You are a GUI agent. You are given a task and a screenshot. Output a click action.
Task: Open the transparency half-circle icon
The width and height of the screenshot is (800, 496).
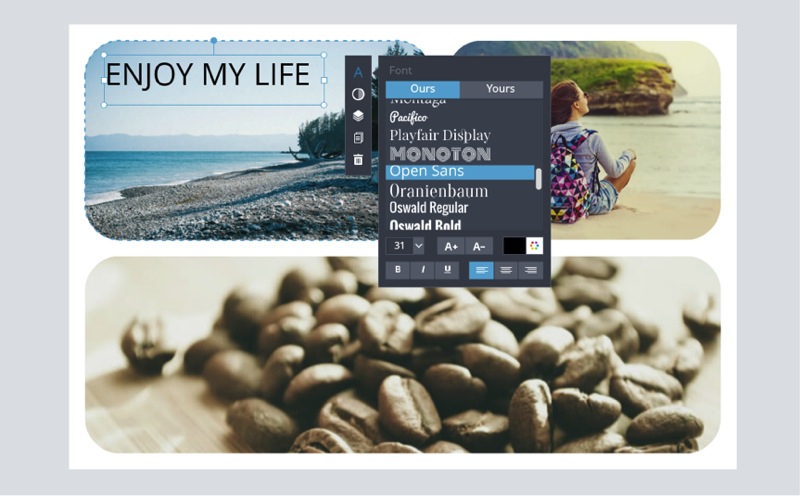click(x=358, y=94)
